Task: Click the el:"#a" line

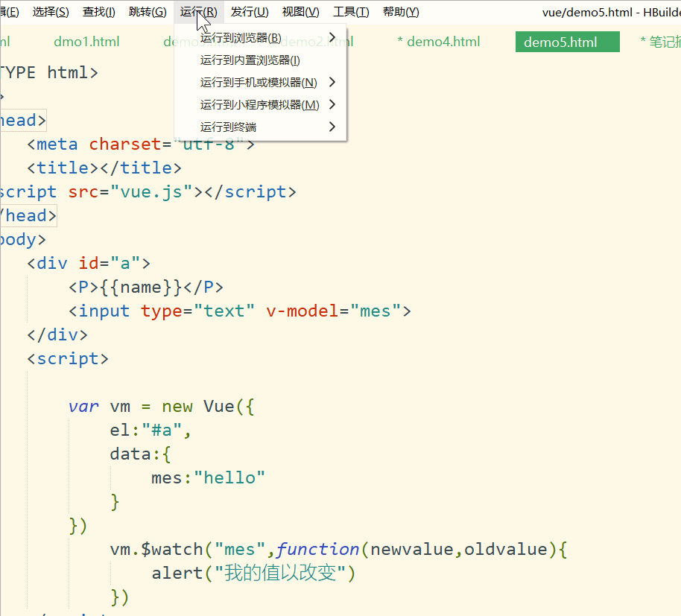Action: pos(151,431)
